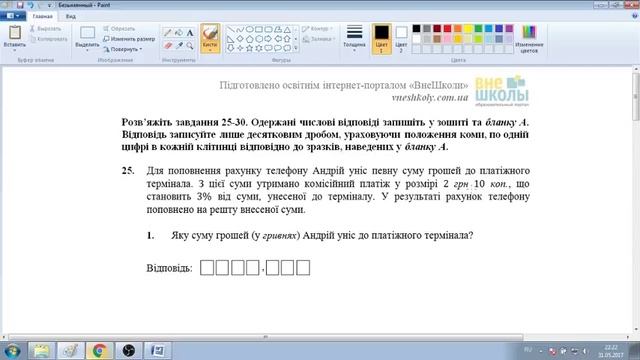Click the Вставить paste clipboard icon
The width and height of the screenshot is (640, 360).
(15, 32)
